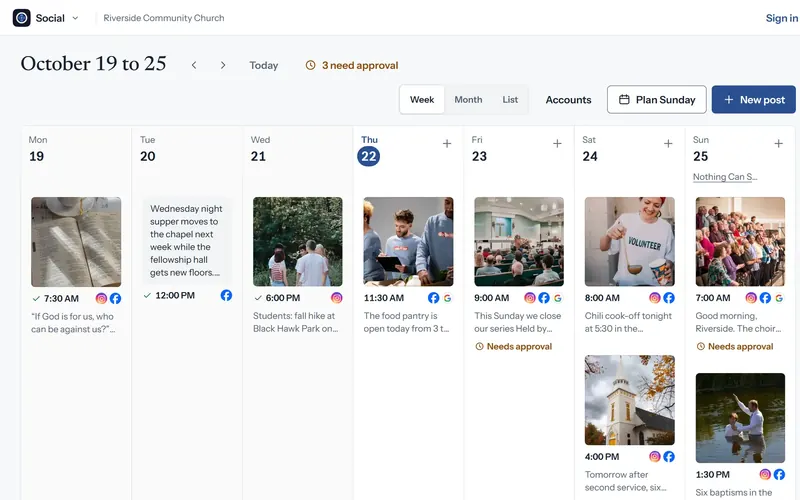Click the Social app logo icon
Image resolution: width=800 pixels, height=500 pixels.
pos(21,18)
